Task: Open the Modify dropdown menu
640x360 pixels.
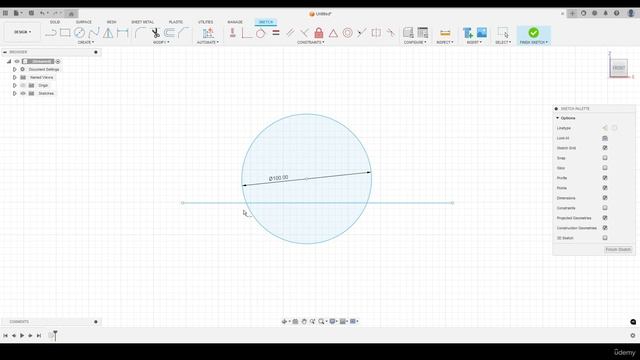Action: 161,42
